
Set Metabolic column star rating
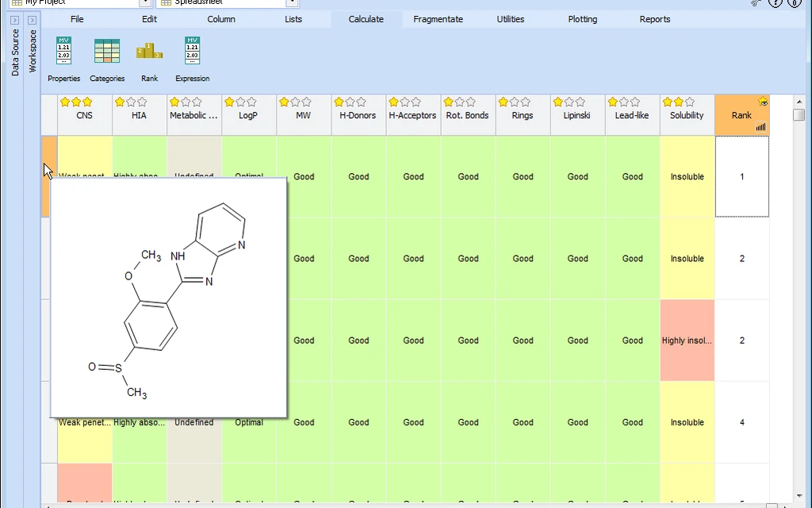186,102
